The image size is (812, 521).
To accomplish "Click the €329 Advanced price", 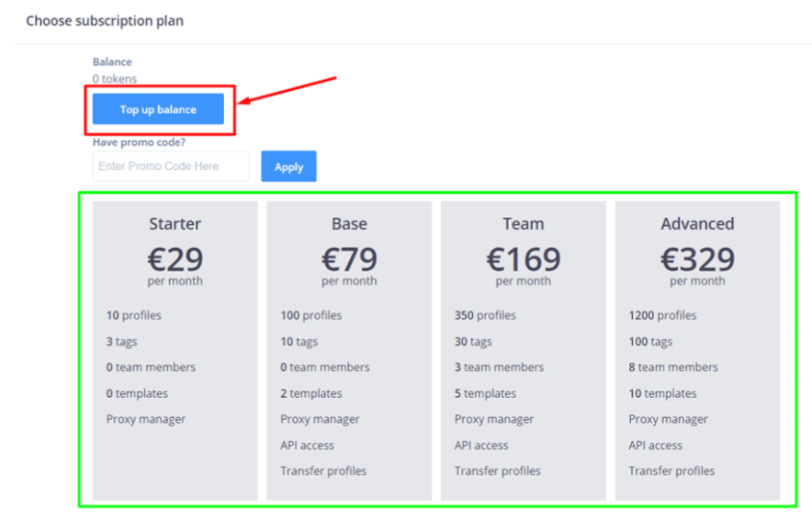I will click(x=697, y=258).
